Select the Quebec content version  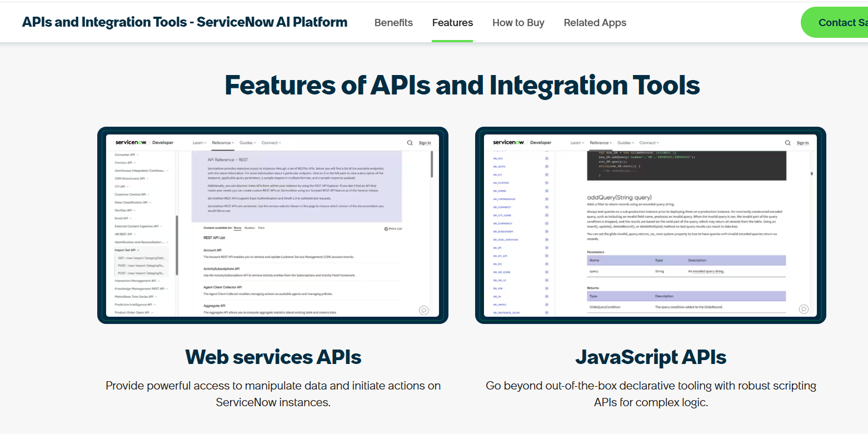pos(250,228)
